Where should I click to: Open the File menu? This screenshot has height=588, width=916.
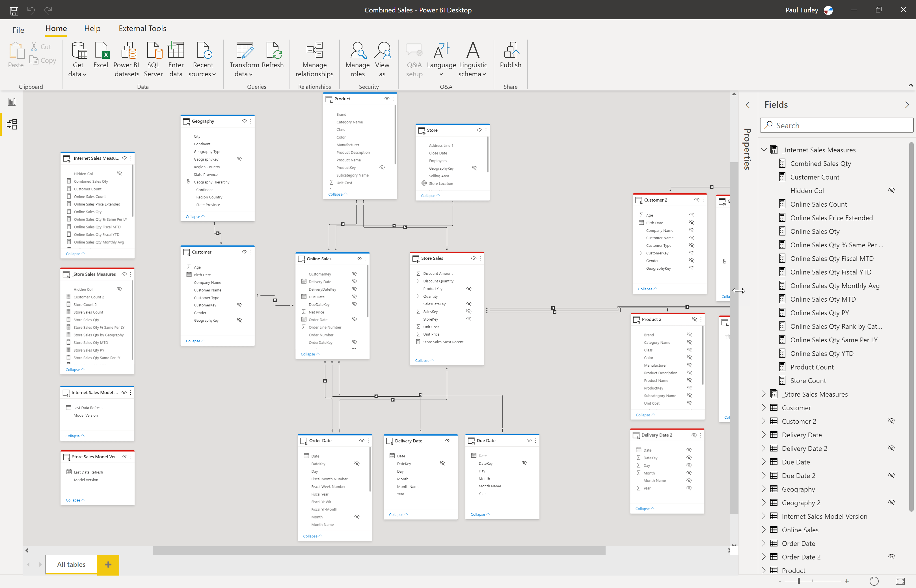coord(18,29)
